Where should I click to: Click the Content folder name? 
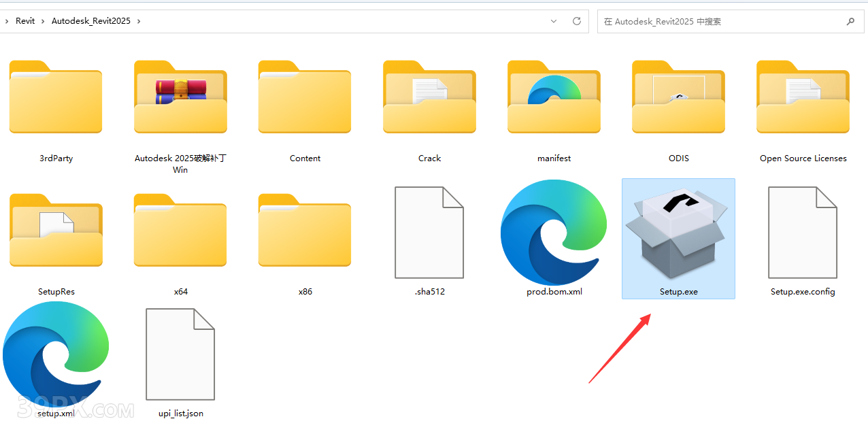[x=305, y=158]
